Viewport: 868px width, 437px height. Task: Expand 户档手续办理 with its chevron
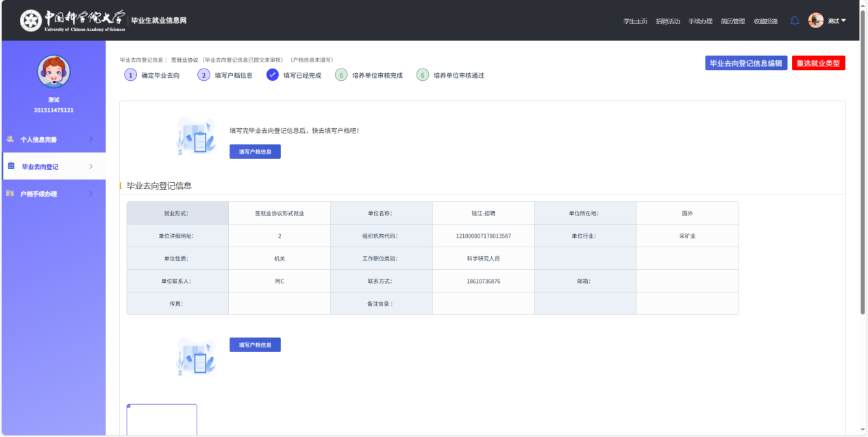[91, 195]
